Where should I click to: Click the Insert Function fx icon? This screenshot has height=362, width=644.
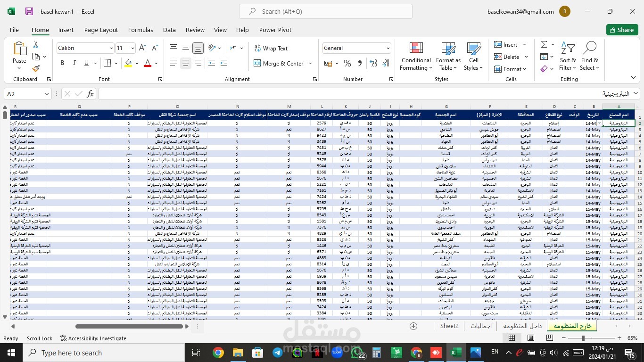pos(90,94)
